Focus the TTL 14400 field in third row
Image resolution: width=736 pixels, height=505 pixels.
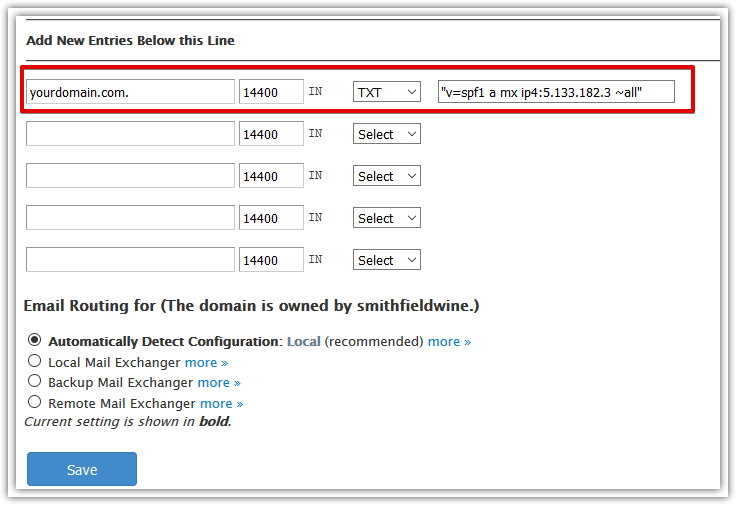click(271, 176)
